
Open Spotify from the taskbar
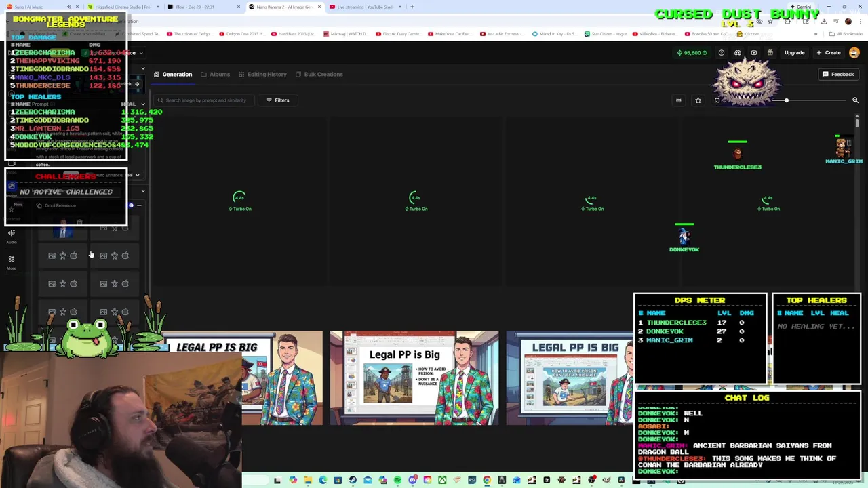pos(397,481)
